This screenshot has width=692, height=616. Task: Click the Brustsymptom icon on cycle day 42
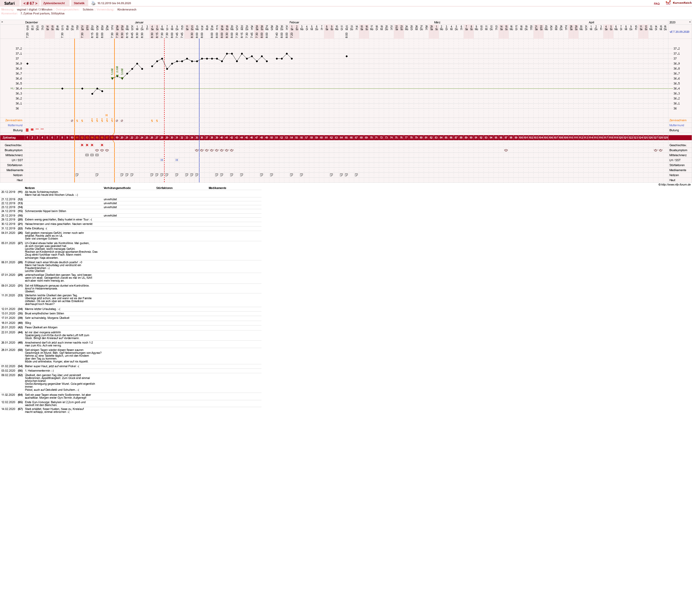pos(232,150)
